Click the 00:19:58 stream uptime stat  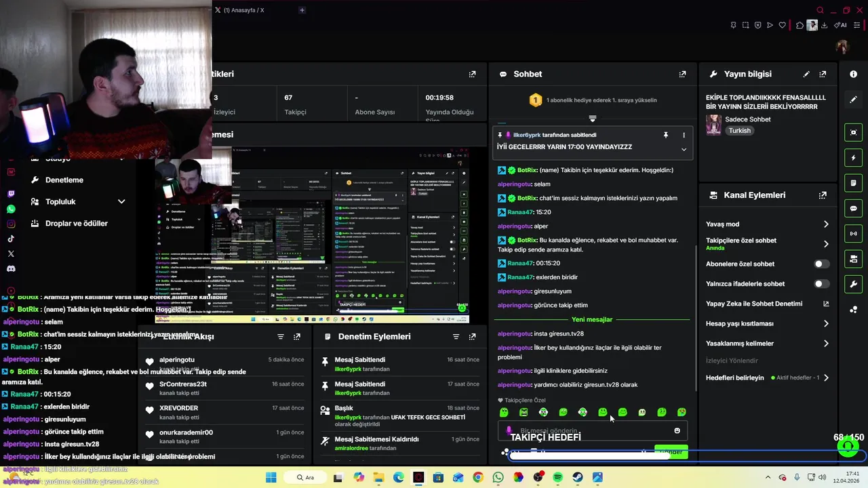pos(439,98)
